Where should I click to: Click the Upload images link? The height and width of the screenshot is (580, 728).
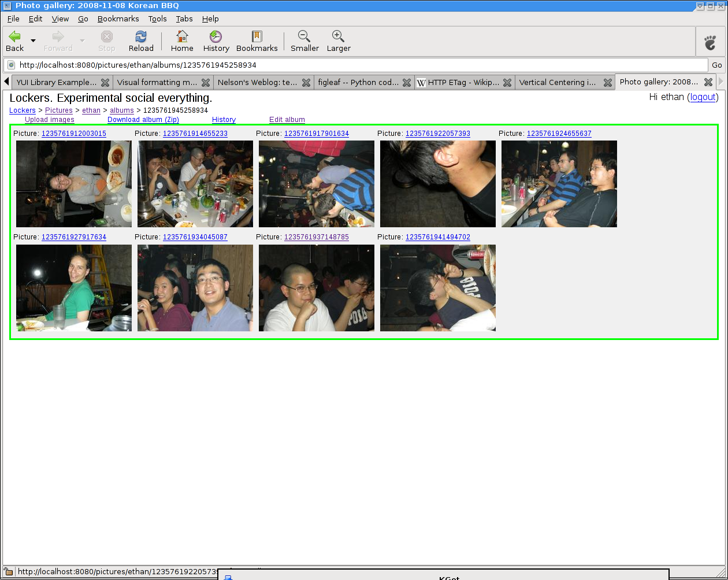tap(50, 120)
